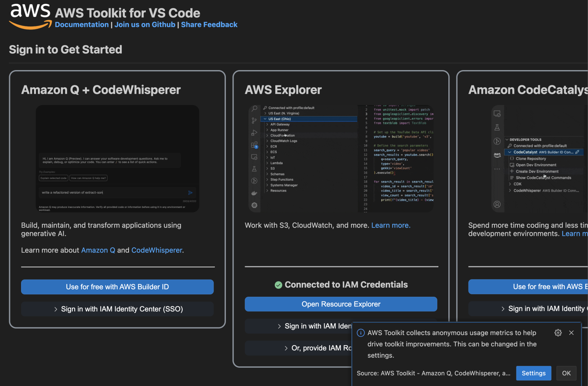Screen dimensions: 588x386
Task: Dismiss the notification with the OK button
Action: tap(566, 373)
